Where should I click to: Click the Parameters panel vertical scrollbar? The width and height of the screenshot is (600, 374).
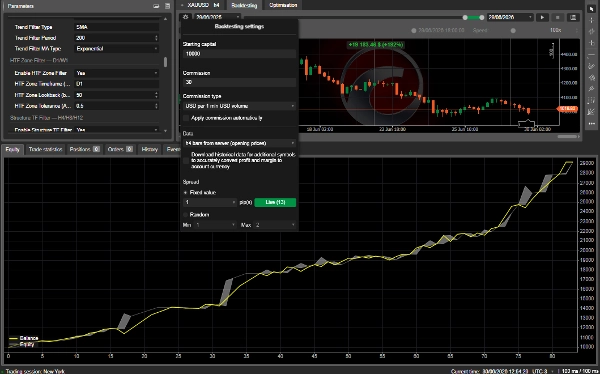click(x=165, y=62)
